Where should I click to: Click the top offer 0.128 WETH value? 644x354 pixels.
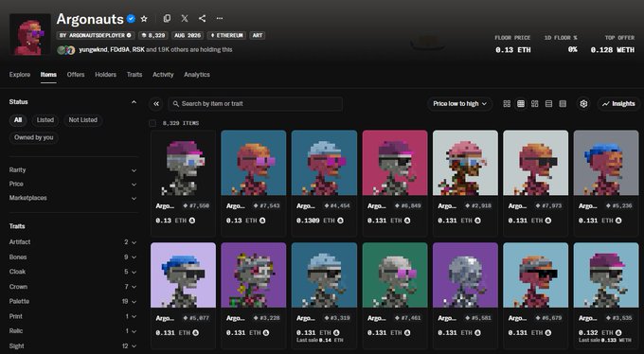tap(613, 50)
